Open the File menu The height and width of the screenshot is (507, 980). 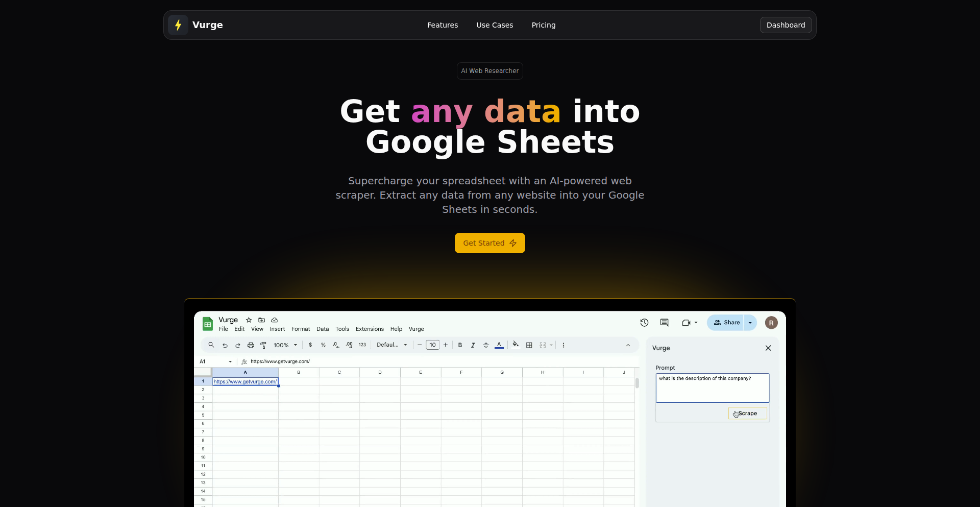tap(224, 329)
